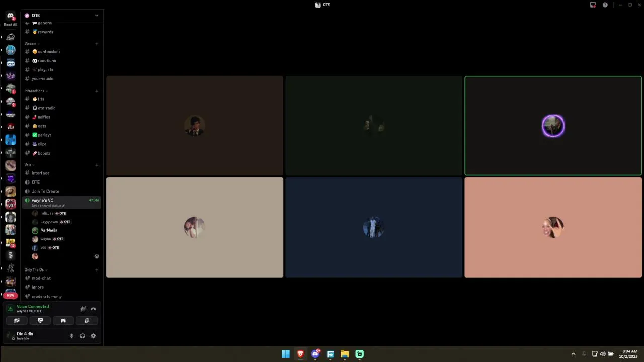
Task: Click the Xbox icon beside unnamed voice user
Action: (97, 256)
